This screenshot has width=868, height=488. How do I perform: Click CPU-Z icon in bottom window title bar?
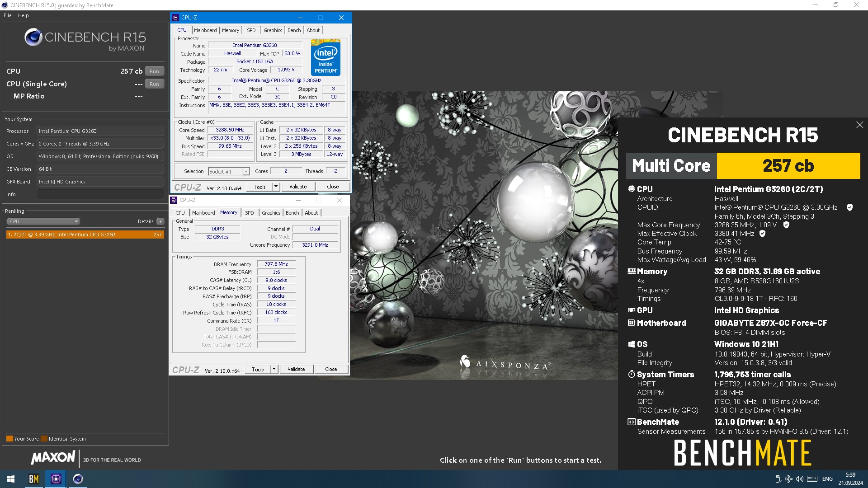(x=174, y=200)
